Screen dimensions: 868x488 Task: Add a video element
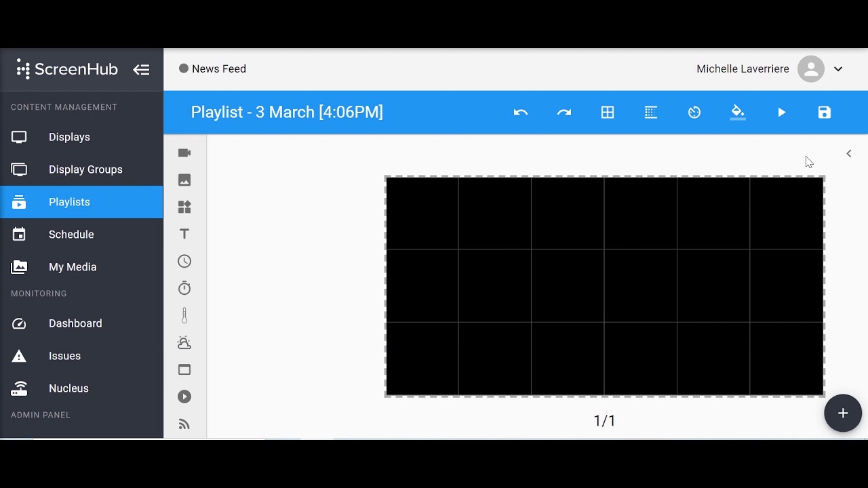point(184,152)
